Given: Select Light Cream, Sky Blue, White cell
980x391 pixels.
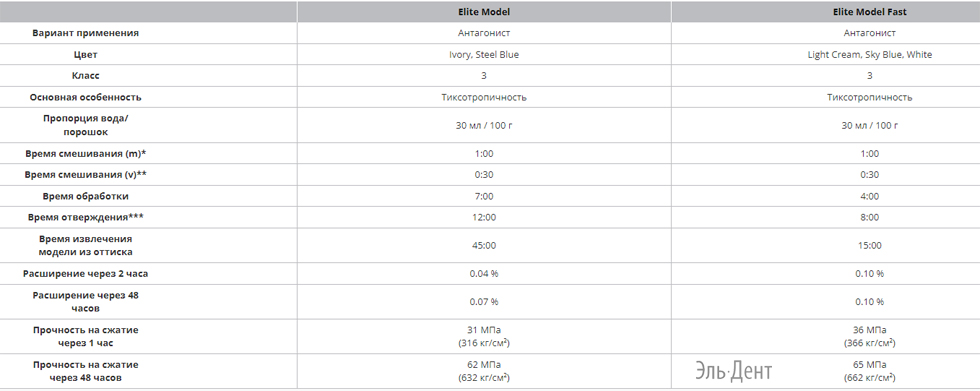Looking at the screenshot, I should (x=869, y=54).
